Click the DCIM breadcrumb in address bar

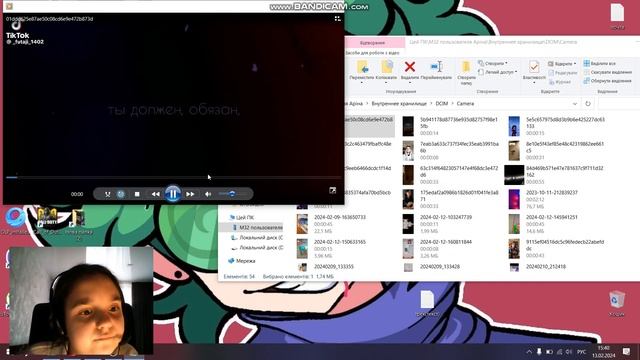click(442, 104)
